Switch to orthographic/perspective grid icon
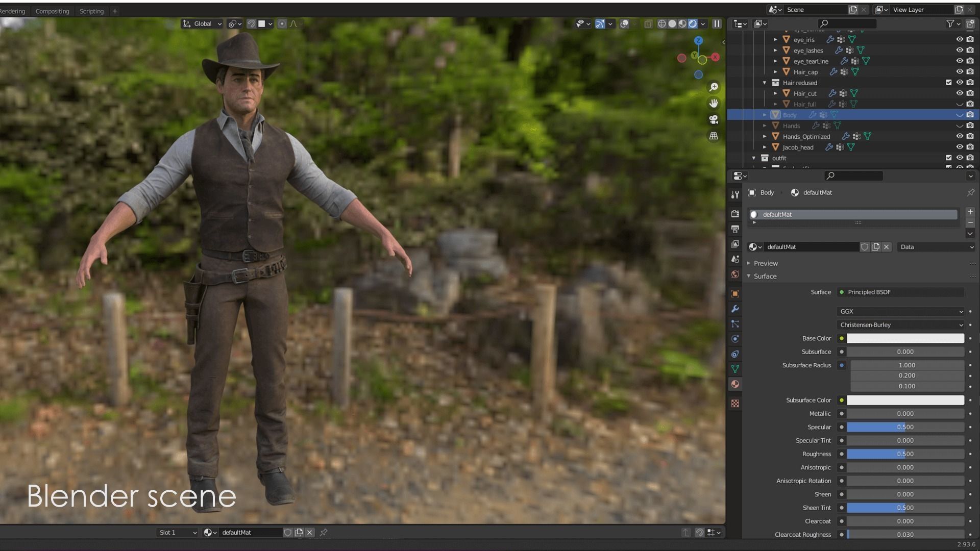The width and height of the screenshot is (980, 551). pyautogui.click(x=714, y=136)
